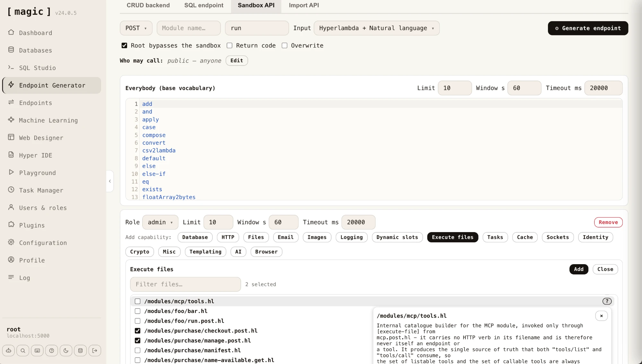Click the database icon in sidebar footer
Viewport: 642px width, 364px height.
[80, 351]
